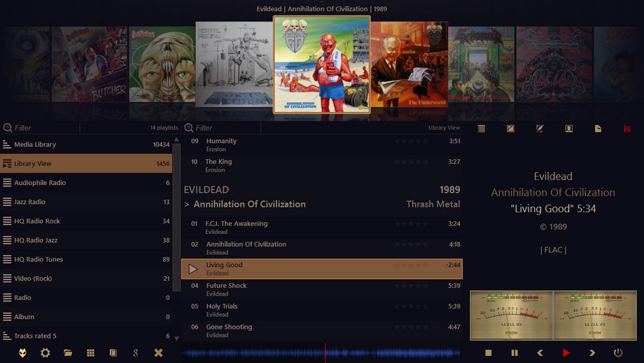The height and width of the screenshot is (363, 644).
Task: Select the red info panel icon
Action: point(626,129)
